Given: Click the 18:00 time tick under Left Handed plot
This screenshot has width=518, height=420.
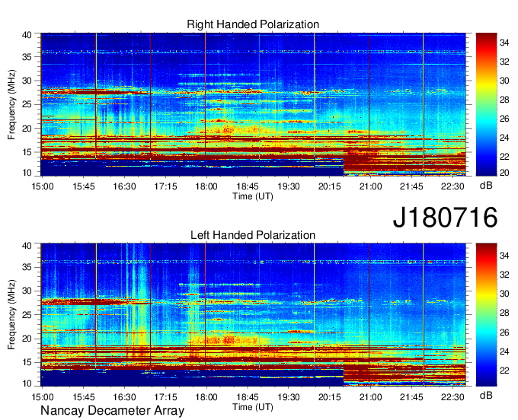Looking at the screenshot, I should pos(206,396).
